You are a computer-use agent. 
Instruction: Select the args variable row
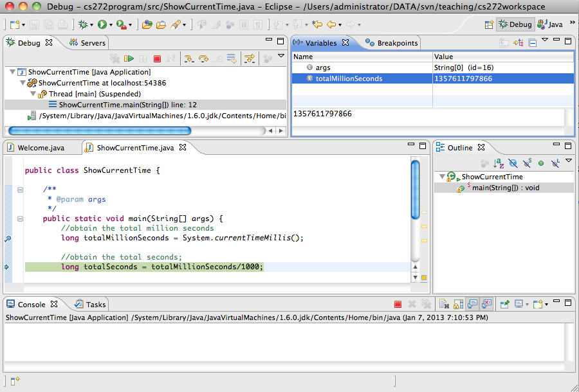(433, 67)
